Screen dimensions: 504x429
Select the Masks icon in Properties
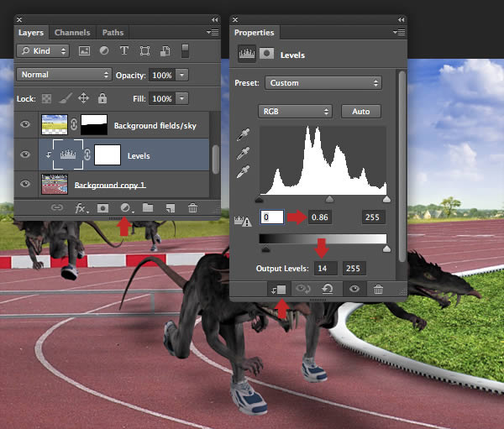[266, 54]
